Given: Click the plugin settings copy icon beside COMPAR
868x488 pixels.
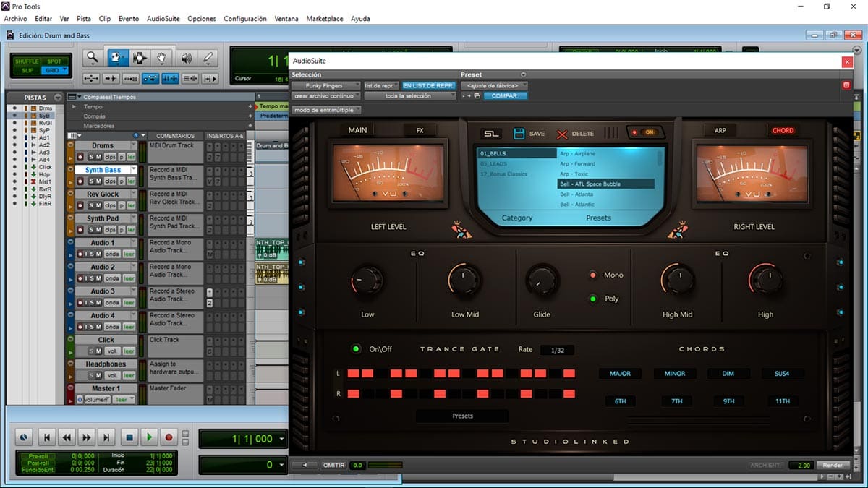Looking at the screenshot, I should 477,95.
